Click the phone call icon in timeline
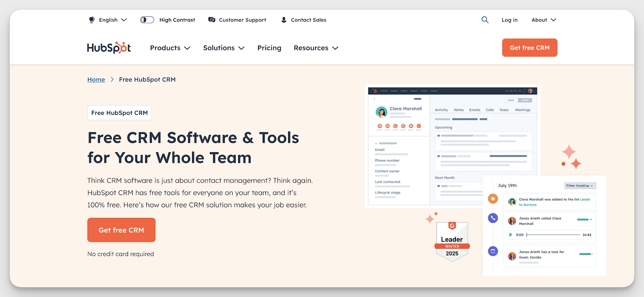This screenshot has width=644, height=297. pos(493,218)
